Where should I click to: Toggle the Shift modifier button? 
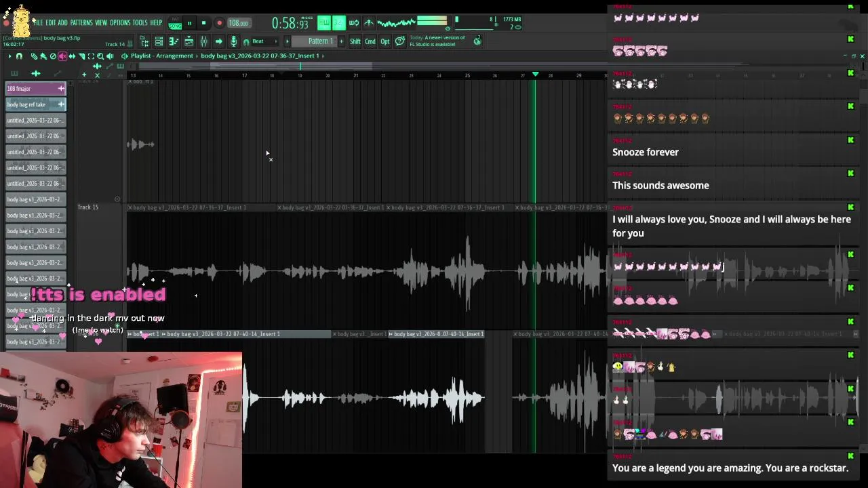(355, 41)
